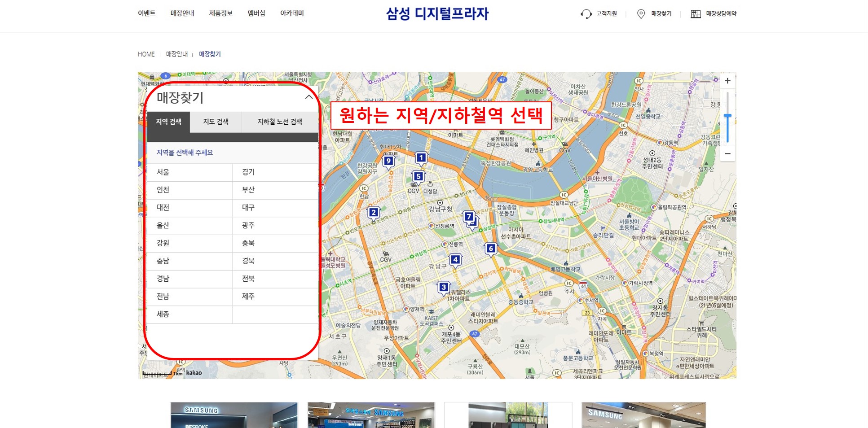Click the customer support headset icon

coord(586,14)
